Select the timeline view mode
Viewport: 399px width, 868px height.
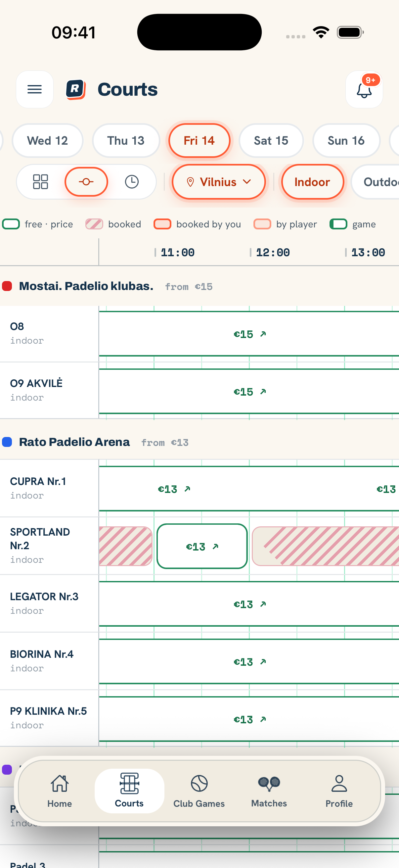coord(86,182)
